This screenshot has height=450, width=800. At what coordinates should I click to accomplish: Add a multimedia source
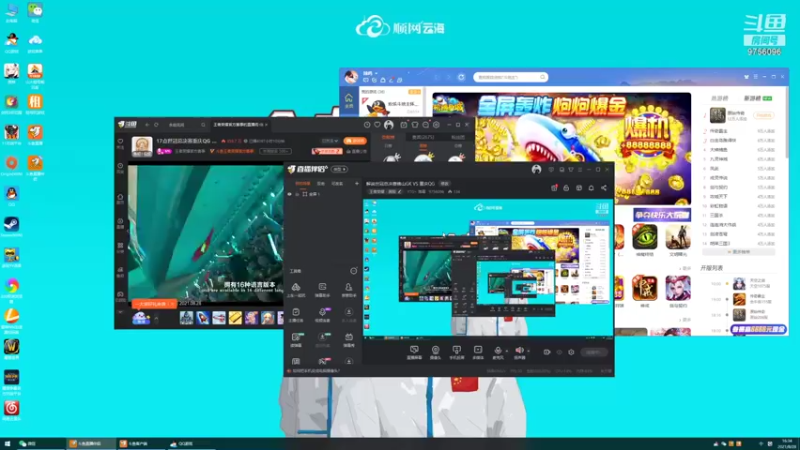(478, 352)
